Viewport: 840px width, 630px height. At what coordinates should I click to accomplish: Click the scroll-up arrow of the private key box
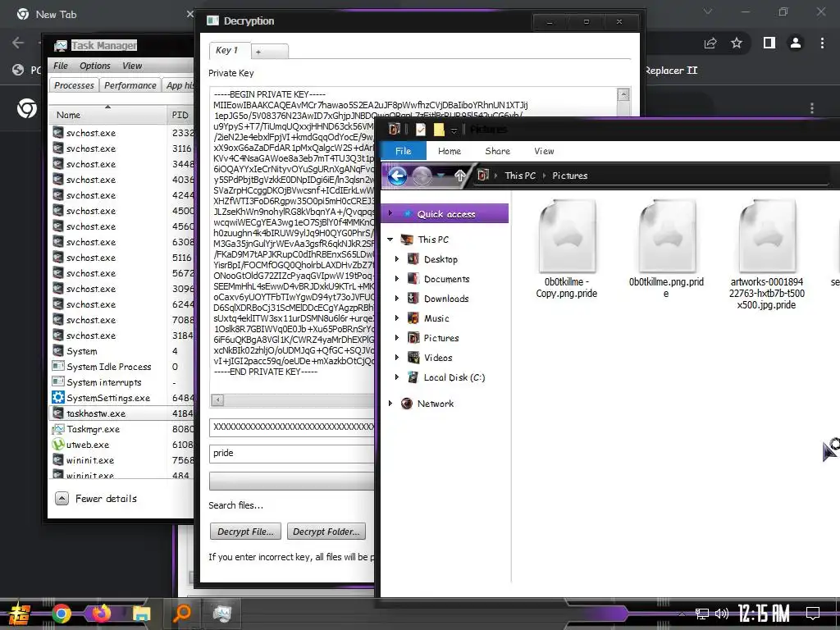(x=623, y=95)
